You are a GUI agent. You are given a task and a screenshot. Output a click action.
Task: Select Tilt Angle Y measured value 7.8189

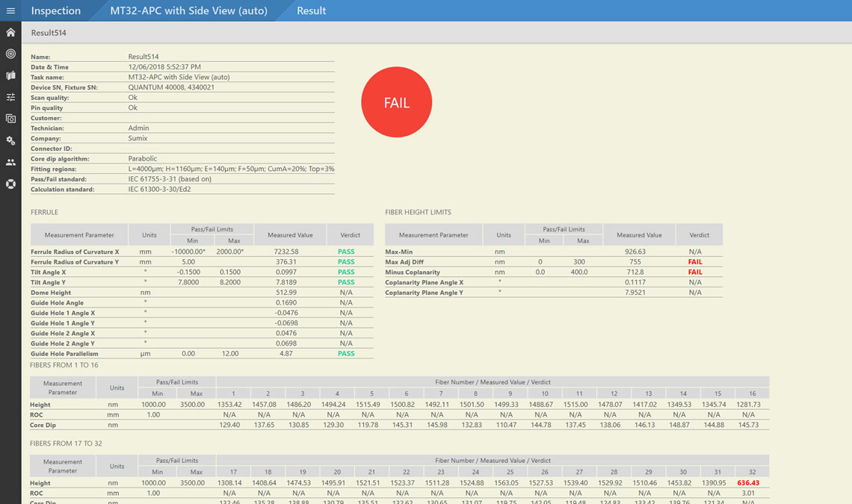point(286,282)
